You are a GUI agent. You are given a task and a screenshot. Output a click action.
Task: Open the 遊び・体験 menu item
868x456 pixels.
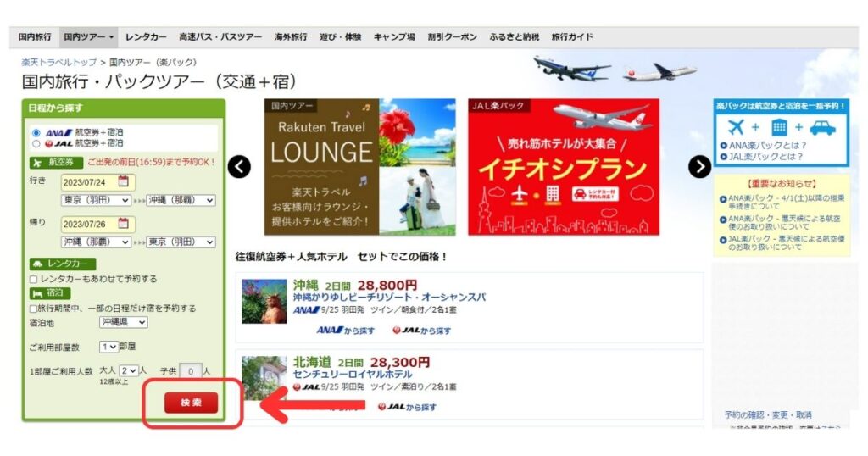click(x=341, y=37)
